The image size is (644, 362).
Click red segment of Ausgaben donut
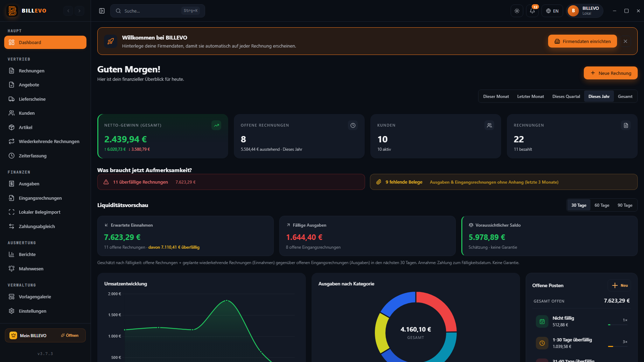[441, 308]
